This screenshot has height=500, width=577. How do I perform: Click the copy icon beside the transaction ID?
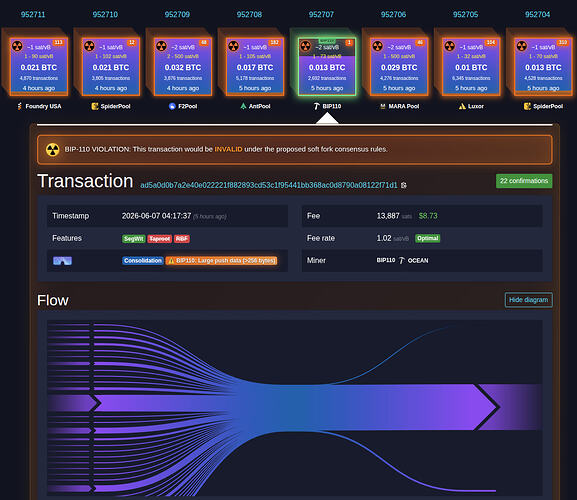404,185
